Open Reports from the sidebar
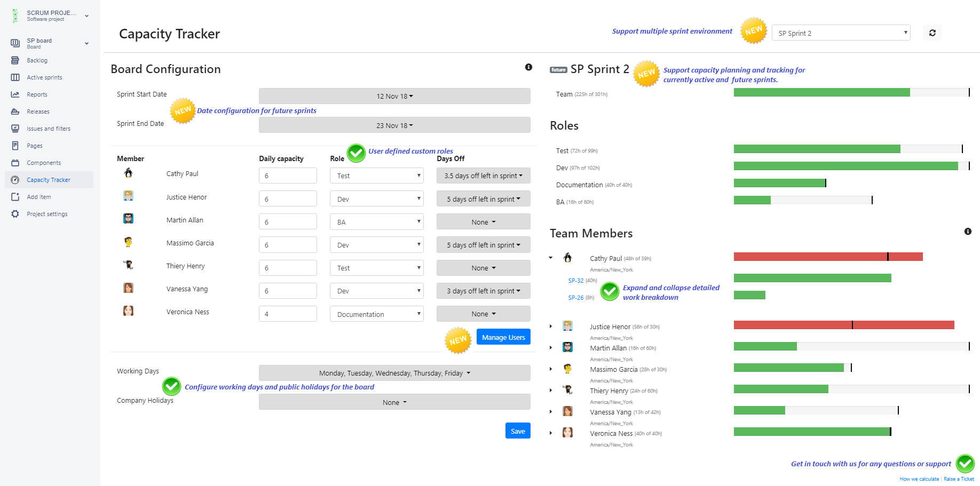 tap(37, 94)
